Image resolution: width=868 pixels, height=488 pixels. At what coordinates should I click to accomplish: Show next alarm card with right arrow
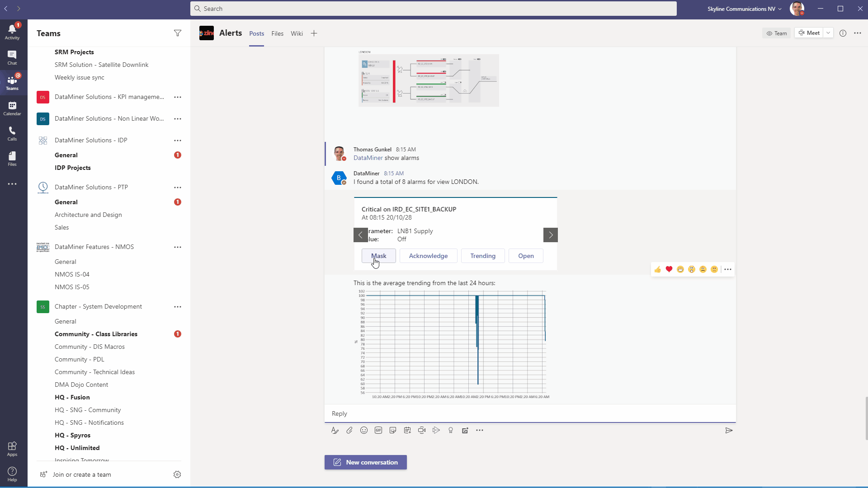point(551,235)
